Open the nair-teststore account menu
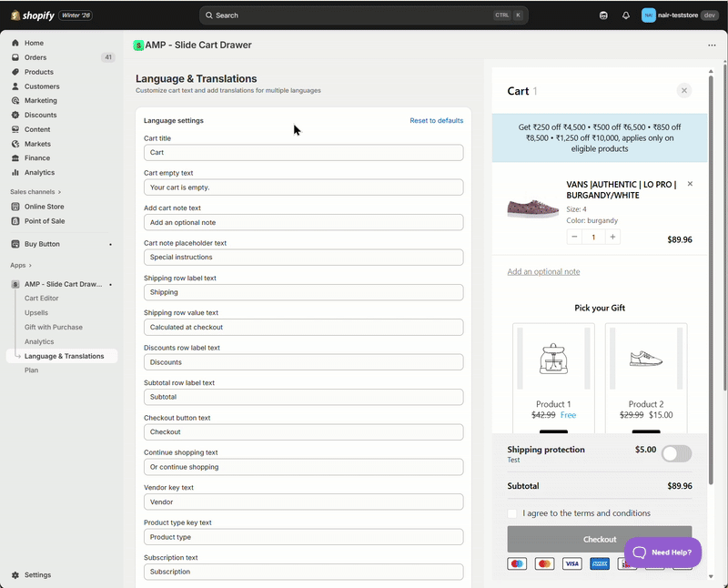 click(680, 15)
